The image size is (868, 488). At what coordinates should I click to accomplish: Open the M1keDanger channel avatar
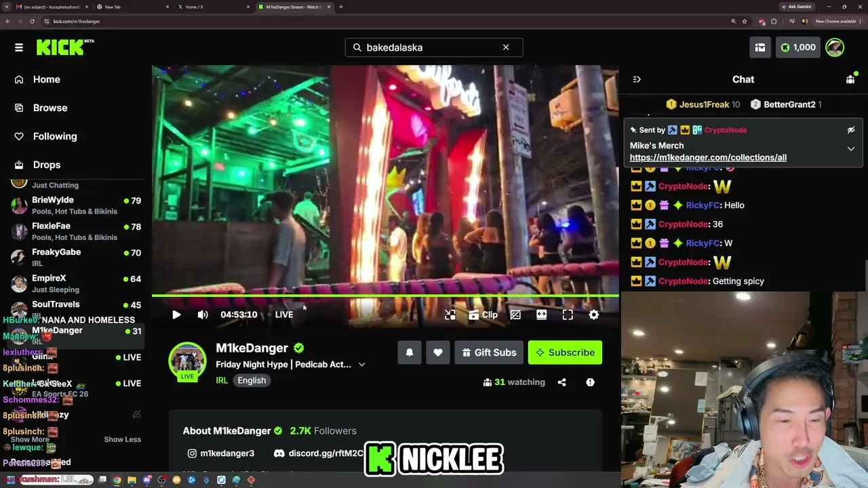pos(187,362)
